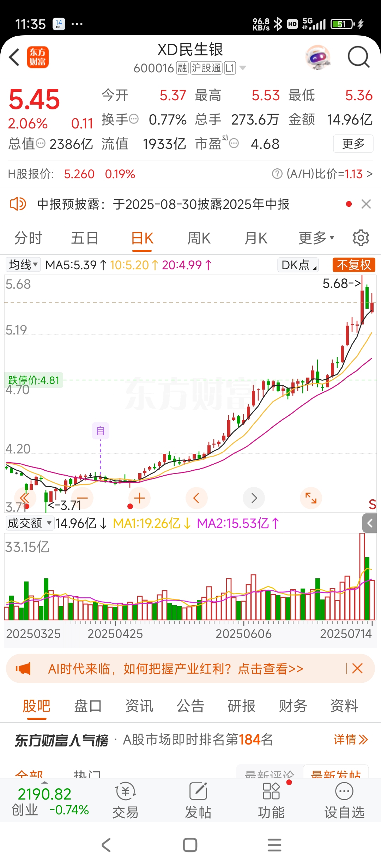The image size is (381, 868).
Task: Toggle the DK点 indicator
Action: [x=298, y=265]
